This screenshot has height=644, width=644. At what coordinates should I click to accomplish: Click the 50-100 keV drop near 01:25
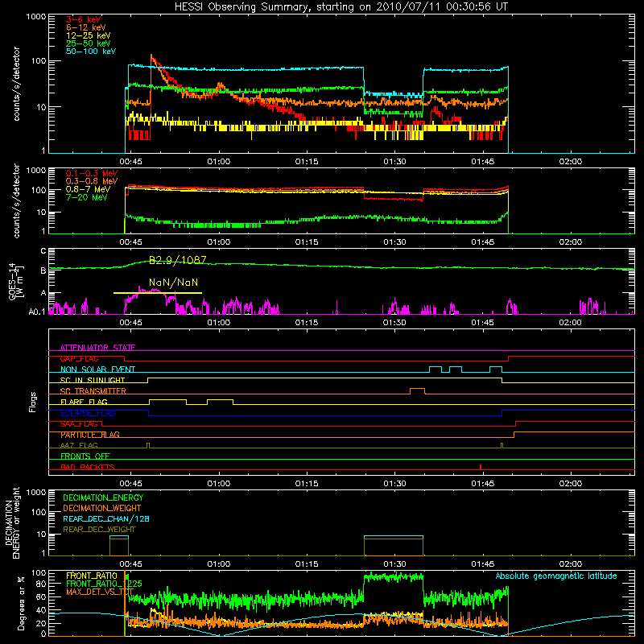(364, 80)
